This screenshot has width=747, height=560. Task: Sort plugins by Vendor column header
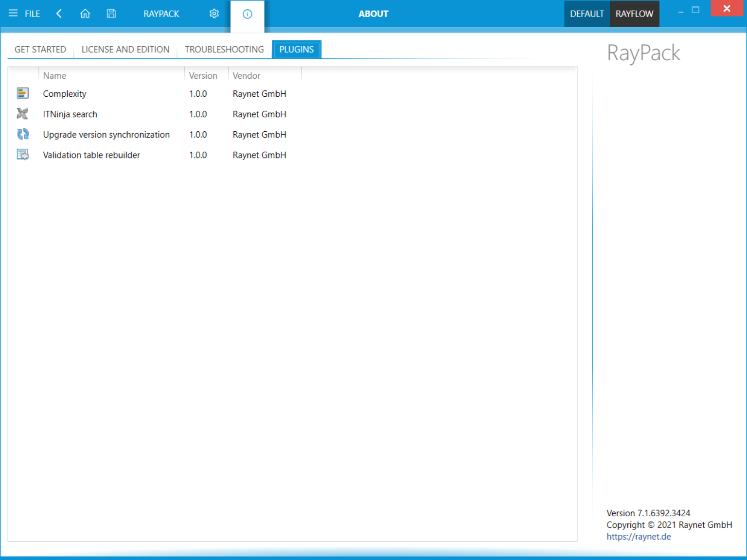coord(247,76)
